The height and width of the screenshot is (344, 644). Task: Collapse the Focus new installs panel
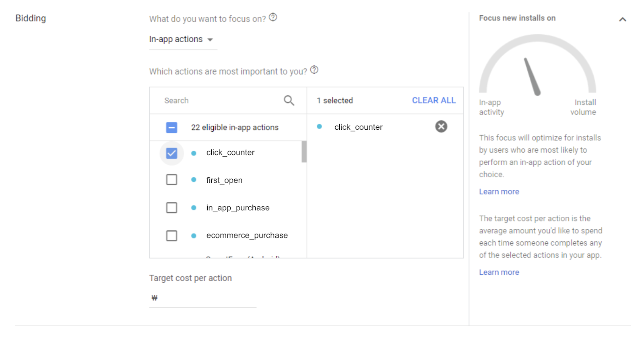pos(622,19)
